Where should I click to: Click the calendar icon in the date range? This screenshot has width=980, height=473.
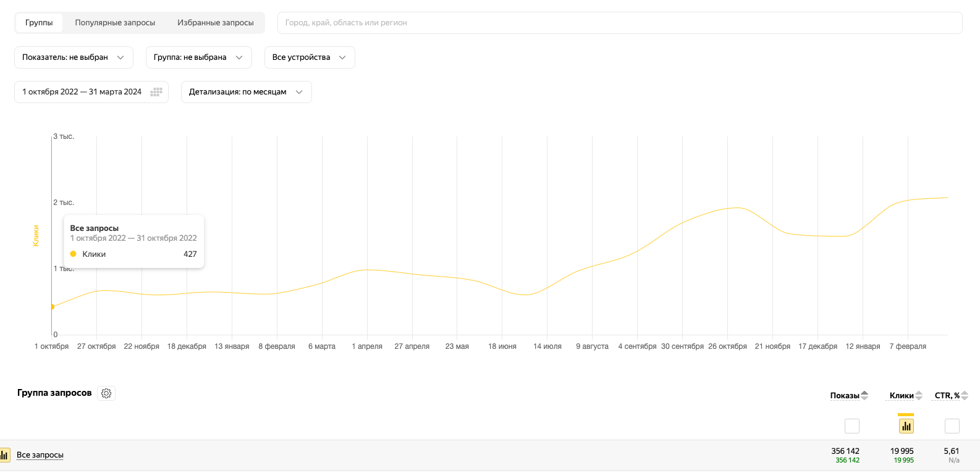pos(156,92)
